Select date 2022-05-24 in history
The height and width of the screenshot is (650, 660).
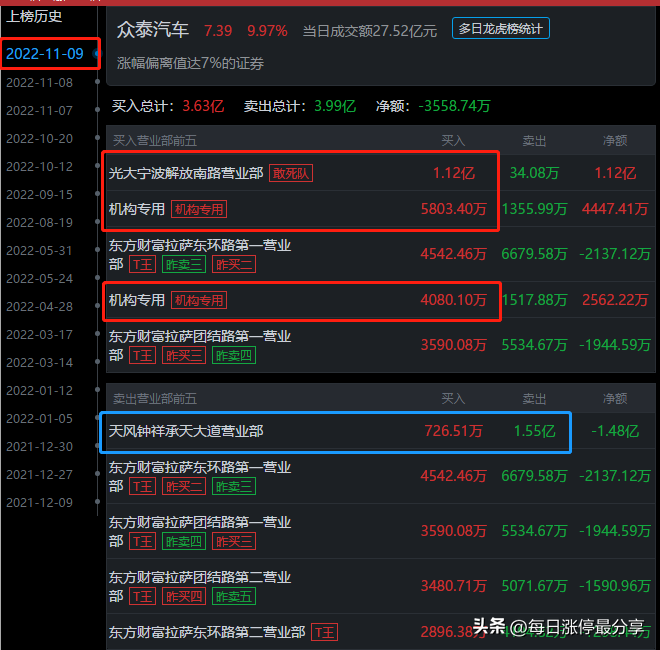pyautogui.click(x=40, y=278)
